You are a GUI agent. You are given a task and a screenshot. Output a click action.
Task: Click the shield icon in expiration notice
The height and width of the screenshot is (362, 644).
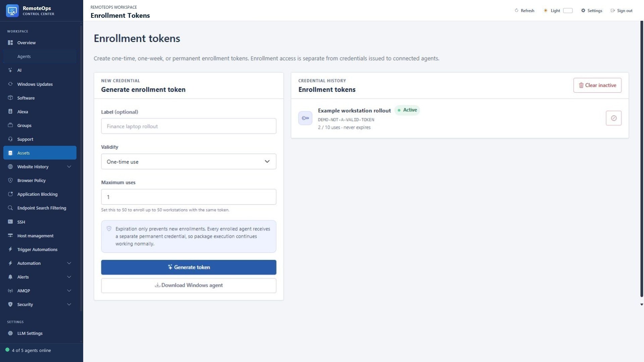pos(109,229)
